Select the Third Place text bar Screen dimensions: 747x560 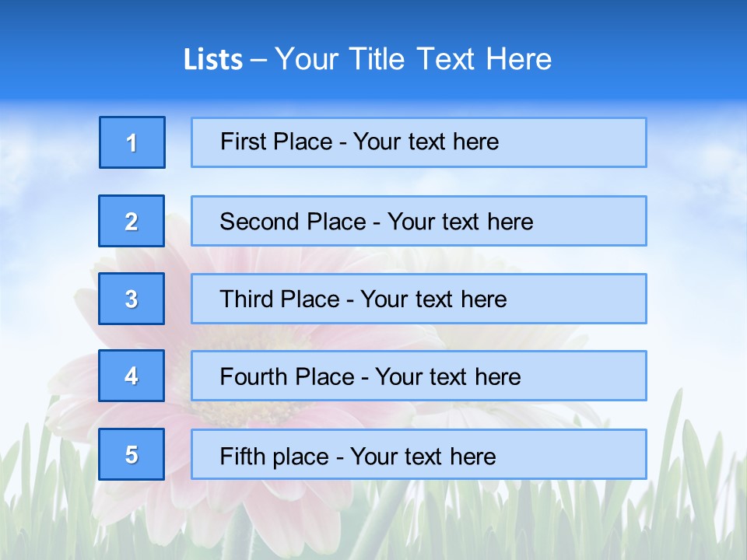tap(419, 299)
